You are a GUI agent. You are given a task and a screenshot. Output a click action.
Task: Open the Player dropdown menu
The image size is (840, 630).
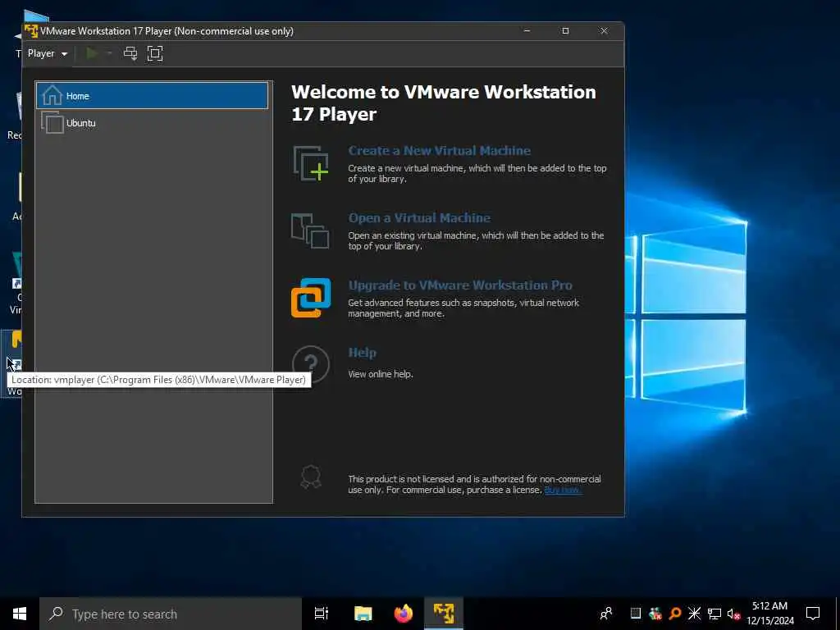48,53
